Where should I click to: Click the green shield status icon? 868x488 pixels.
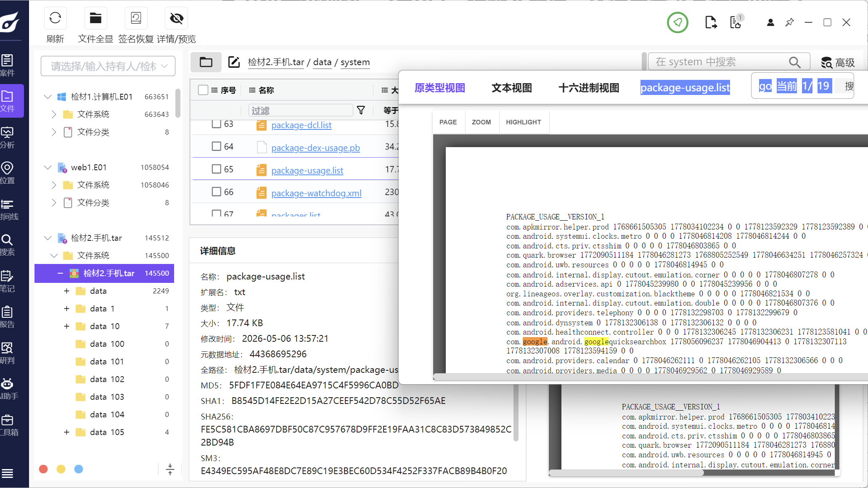coord(677,22)
